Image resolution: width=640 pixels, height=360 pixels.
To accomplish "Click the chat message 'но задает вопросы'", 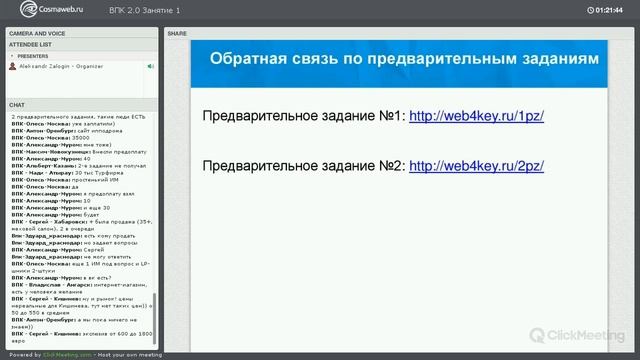I will coord(110,243).
